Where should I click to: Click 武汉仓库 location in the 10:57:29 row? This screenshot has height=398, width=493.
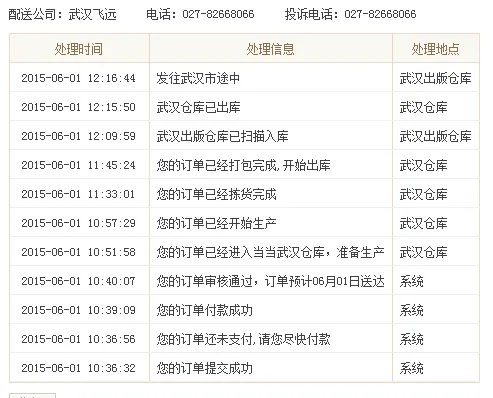423,223
